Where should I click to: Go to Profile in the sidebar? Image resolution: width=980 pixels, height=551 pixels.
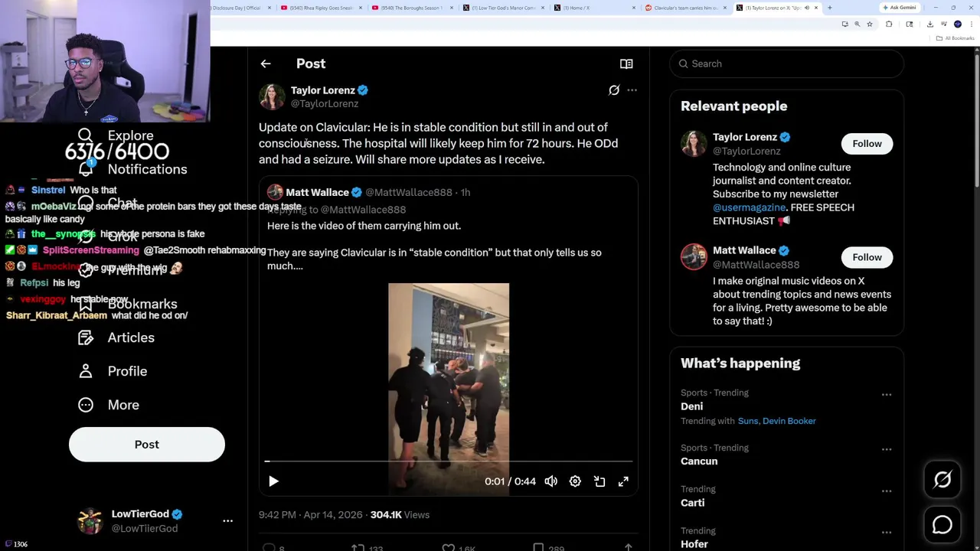pyautogui.click(x=113, y=371)
